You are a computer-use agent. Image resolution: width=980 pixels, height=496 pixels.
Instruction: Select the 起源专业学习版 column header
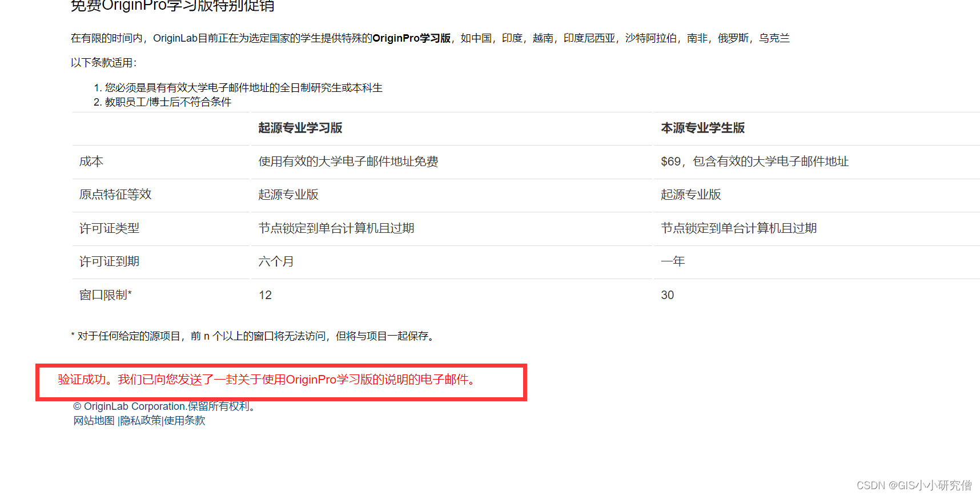(x=300, y=128)
